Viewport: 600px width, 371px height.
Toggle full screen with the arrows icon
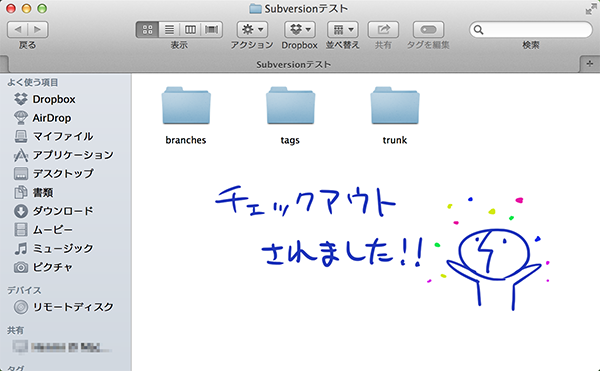pyautogui.click(x=590, y=9)
